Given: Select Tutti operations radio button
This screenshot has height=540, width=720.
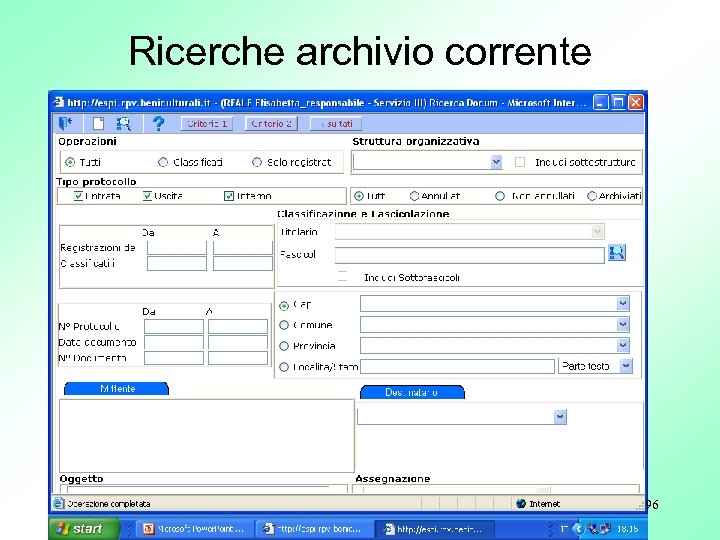Looking at the screenshot, I should pyautogui.click(x=70, y=162).
